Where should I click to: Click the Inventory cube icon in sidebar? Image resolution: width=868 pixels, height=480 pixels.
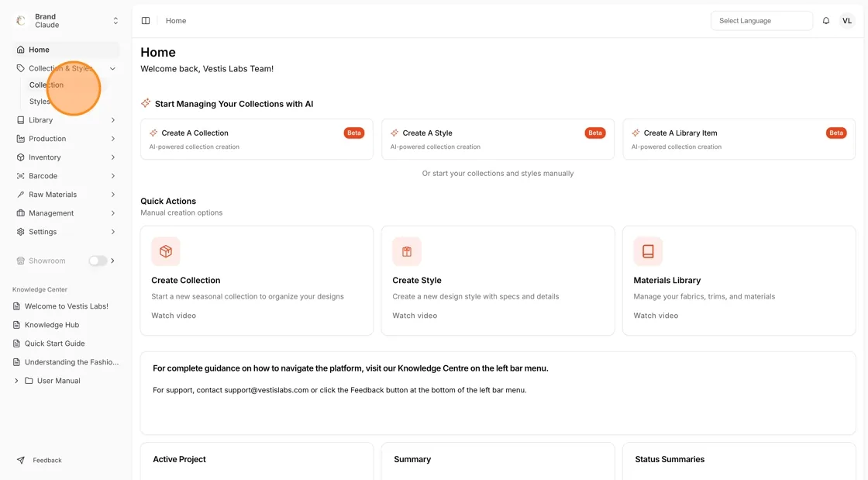(20, 157)
